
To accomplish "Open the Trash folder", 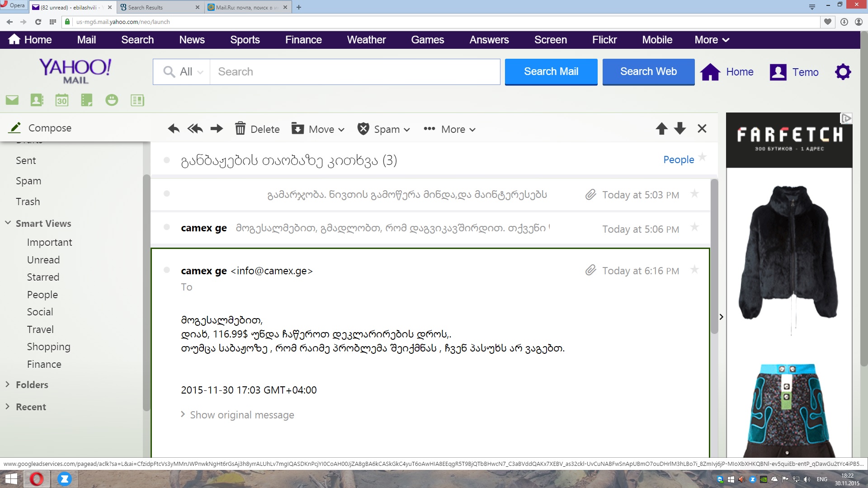I will pyautogui.click(x=28, y=202).
